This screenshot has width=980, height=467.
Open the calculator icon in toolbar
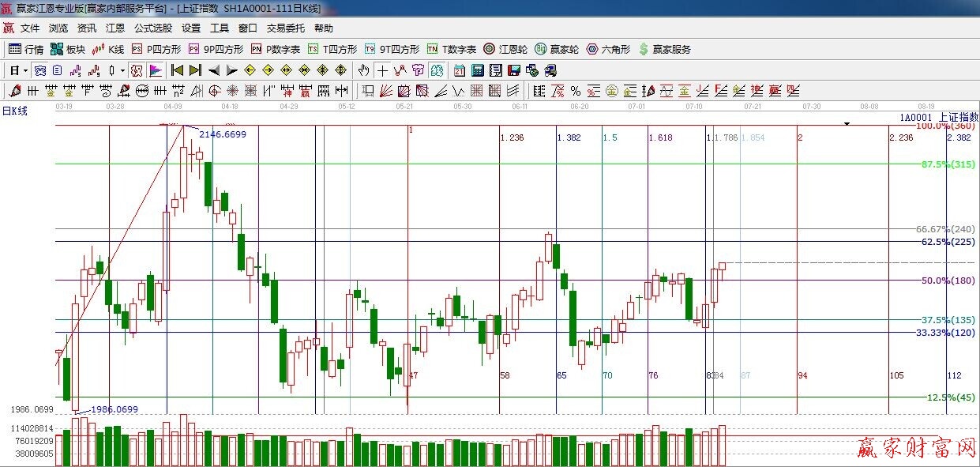(478, 70)
